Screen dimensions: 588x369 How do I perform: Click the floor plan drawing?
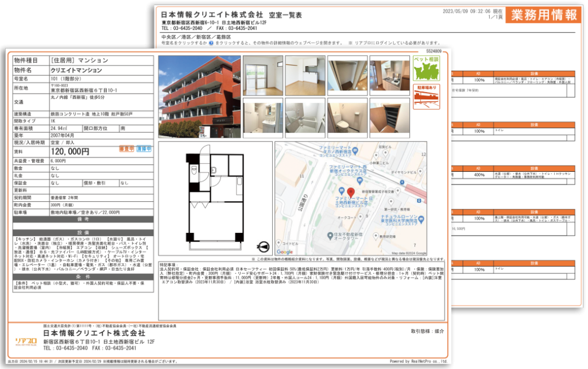[x=215, y=198]
